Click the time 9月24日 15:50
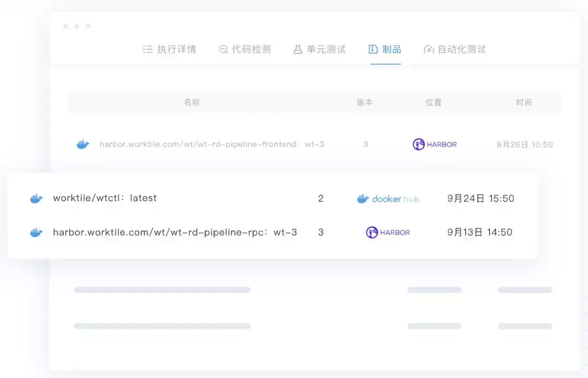 pyautogui.click(x=480, y=198)
